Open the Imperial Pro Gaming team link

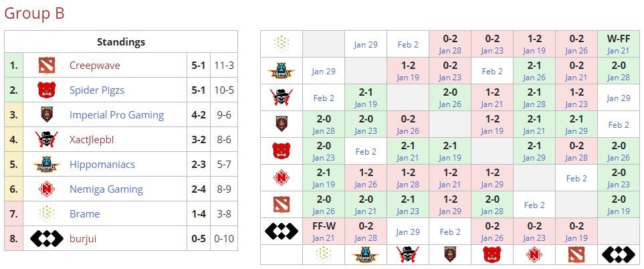tap(116, 115)
